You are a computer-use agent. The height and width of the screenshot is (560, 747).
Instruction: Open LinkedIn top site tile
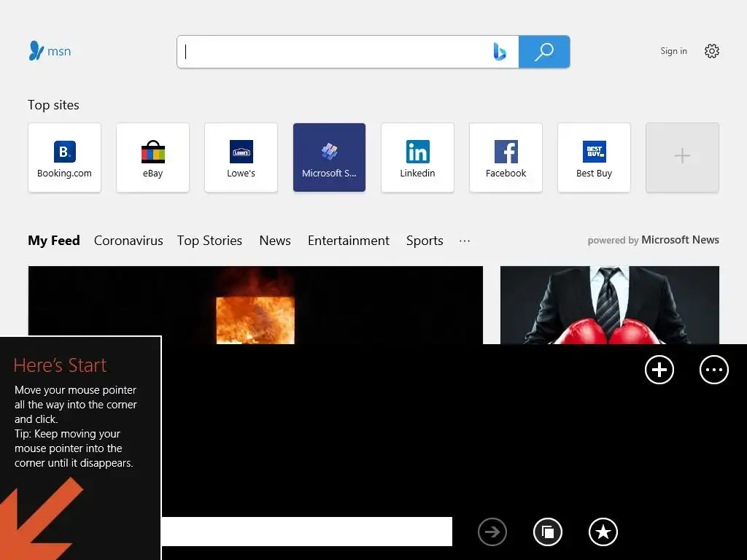click(417, 157)
